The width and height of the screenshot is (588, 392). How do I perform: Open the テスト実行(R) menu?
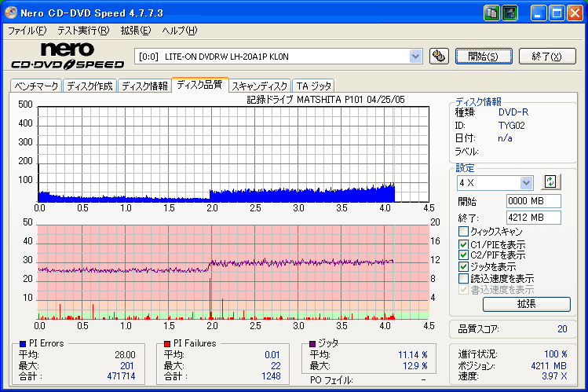[x=83, y=31]
